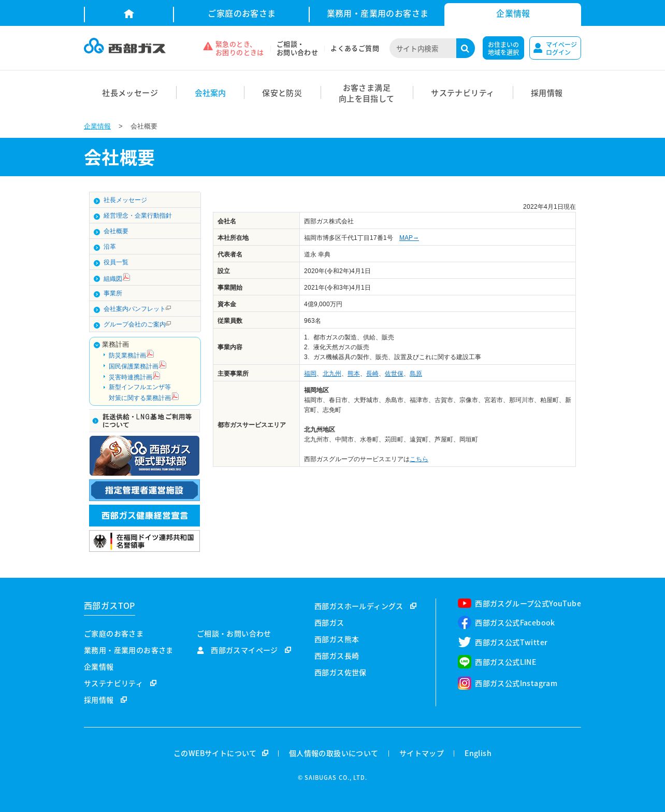Open the 指定管理者運営施設 banner
665x812 pixels.
(x=144, y=490)
